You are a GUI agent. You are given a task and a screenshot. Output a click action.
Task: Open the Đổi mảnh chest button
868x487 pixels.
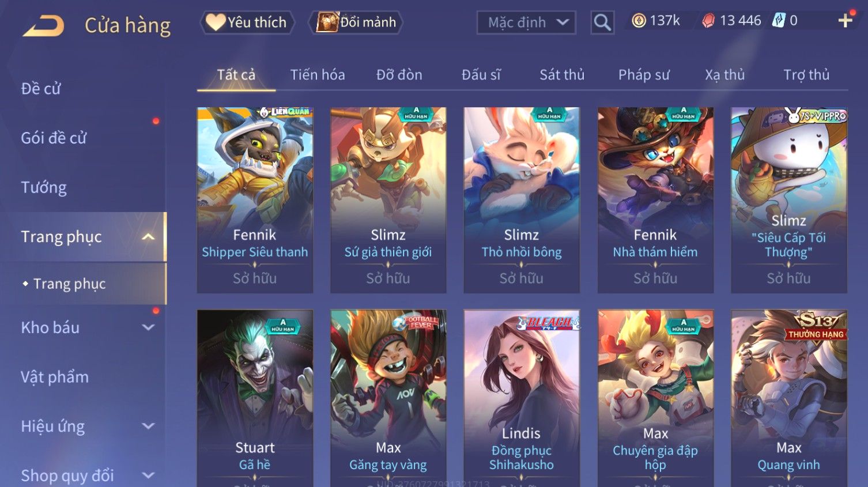click(x=356, y=22)
